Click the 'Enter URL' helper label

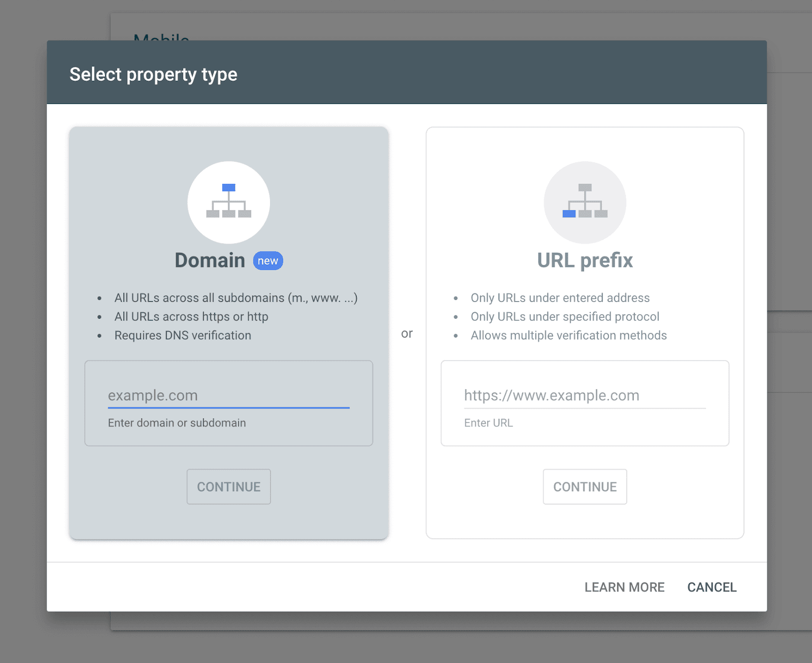point(488,423)
